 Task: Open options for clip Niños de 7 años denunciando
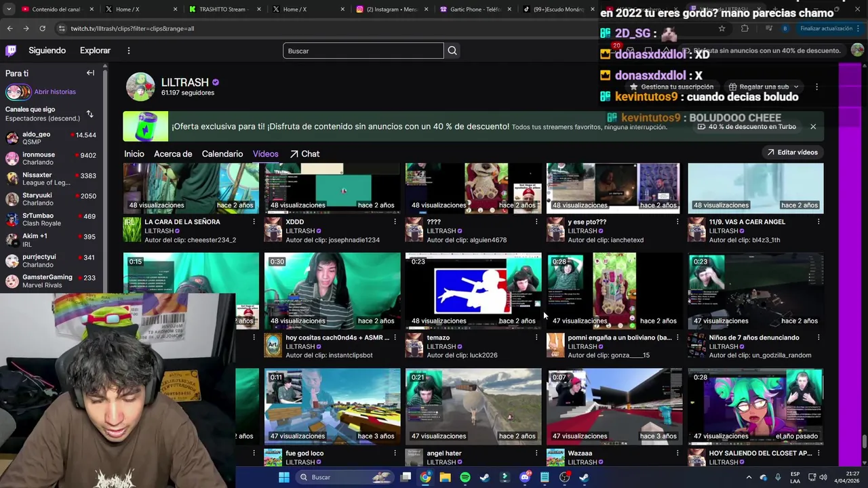coord(818,338)
